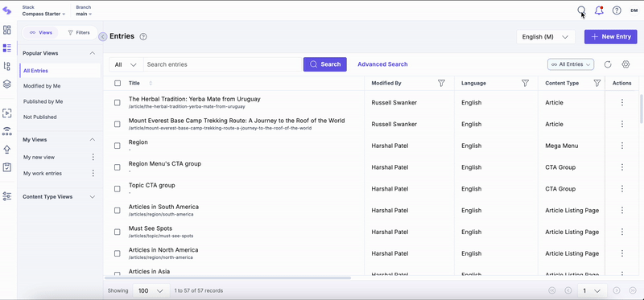This screenshot has width=644, height=300.
Task: Toggle the select-all entries checkbox
Action: (118, 84)
